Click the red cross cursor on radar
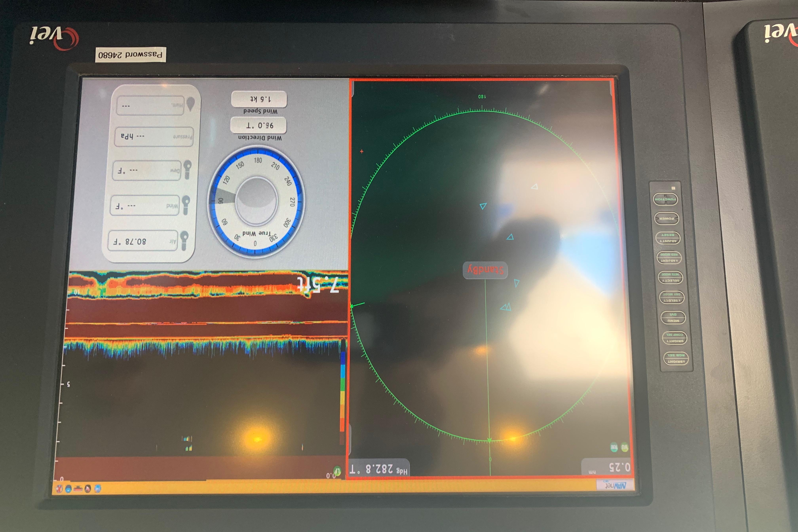This screenshot has width=798, height=532. pyautogui.click(x=362, y=151)
